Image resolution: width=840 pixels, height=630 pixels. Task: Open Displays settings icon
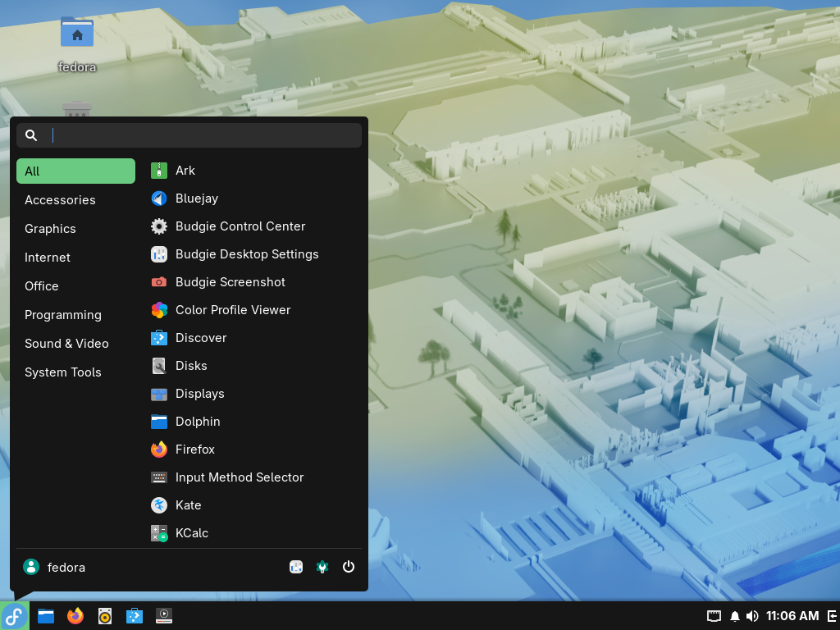159,394
